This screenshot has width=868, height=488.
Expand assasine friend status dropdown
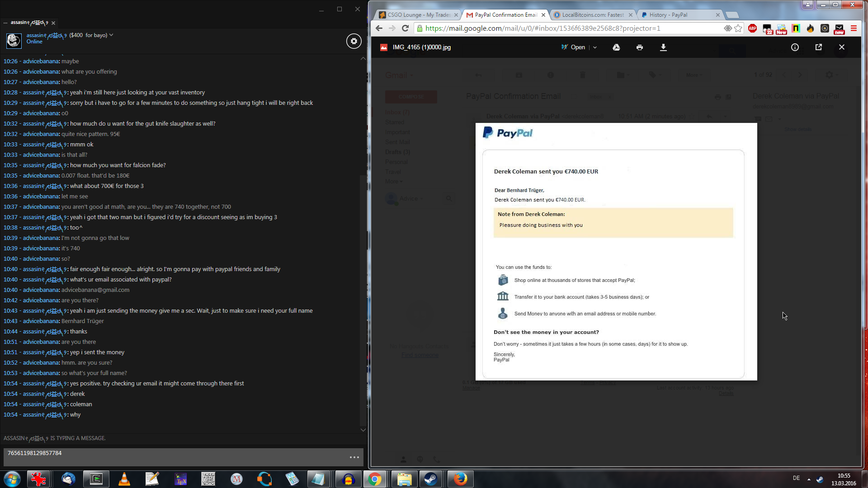pyautogui.click(x=111, y=35)
